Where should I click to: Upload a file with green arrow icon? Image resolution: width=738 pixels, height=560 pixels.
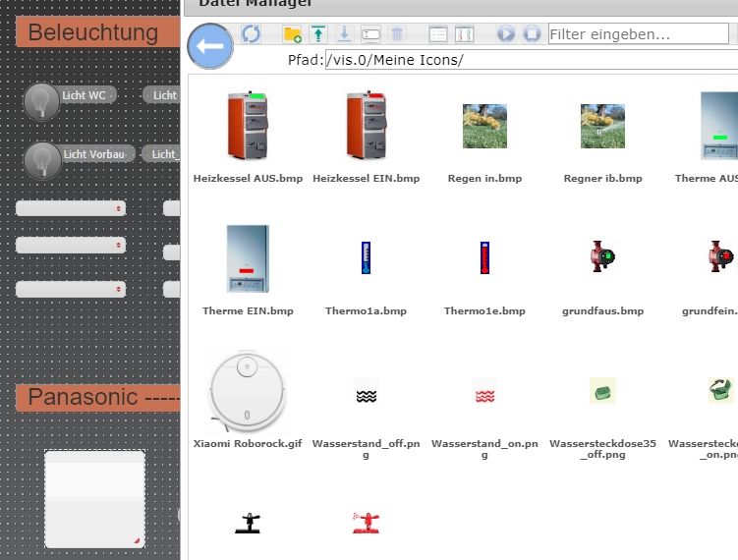coord(318,34)
